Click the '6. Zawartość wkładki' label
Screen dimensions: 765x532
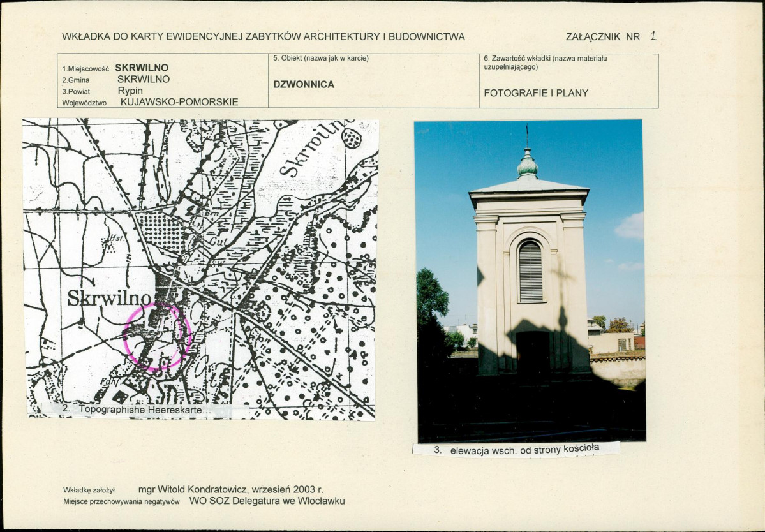pos(546,62)
